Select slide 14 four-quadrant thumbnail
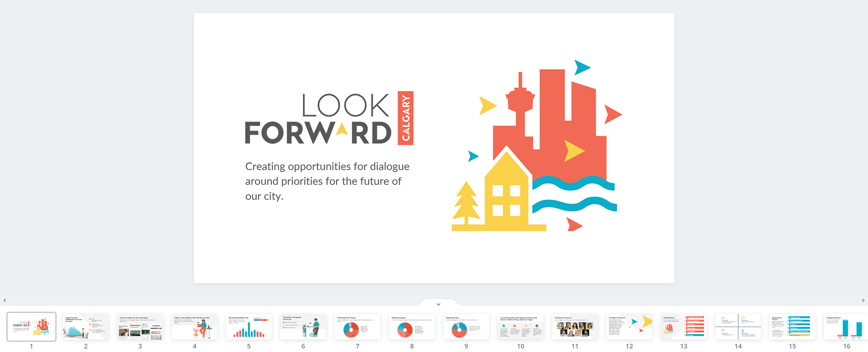This screenshot has width=868, height=352. (738, 327)
